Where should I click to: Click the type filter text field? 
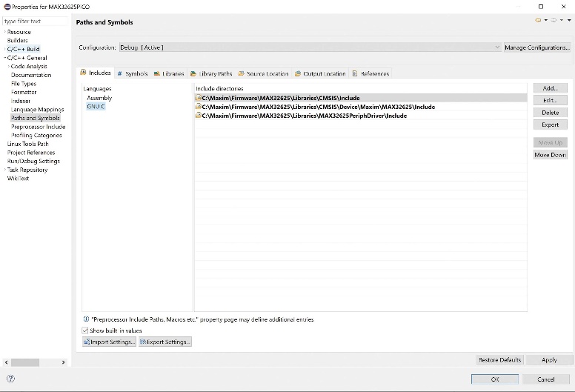point(33,21)
